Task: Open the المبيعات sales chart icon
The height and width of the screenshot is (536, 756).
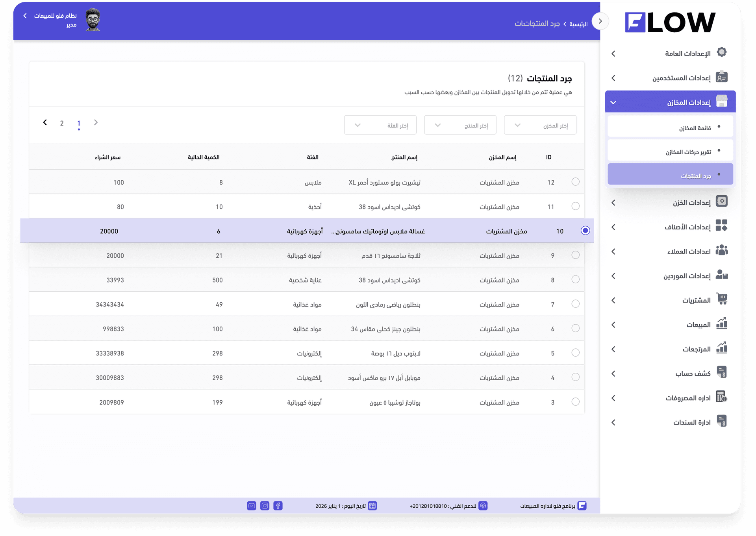Action: (722, 323)
